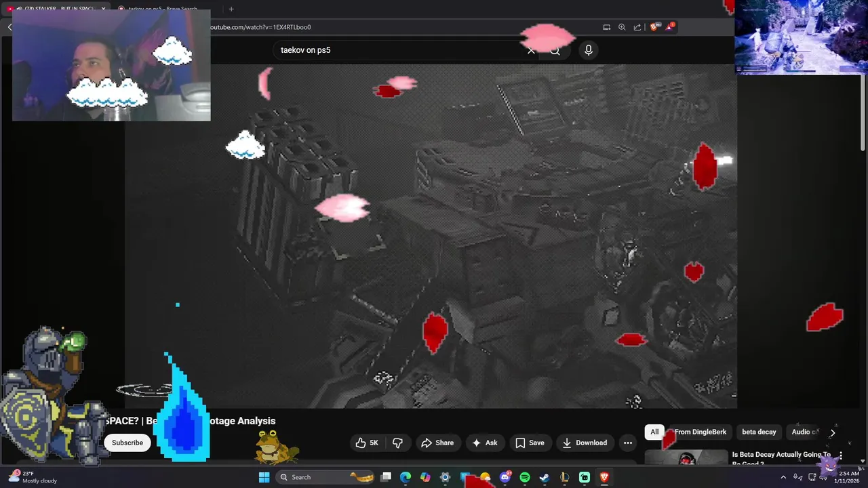
Task: Open the Windows Start menu
Action: (264, 477)
